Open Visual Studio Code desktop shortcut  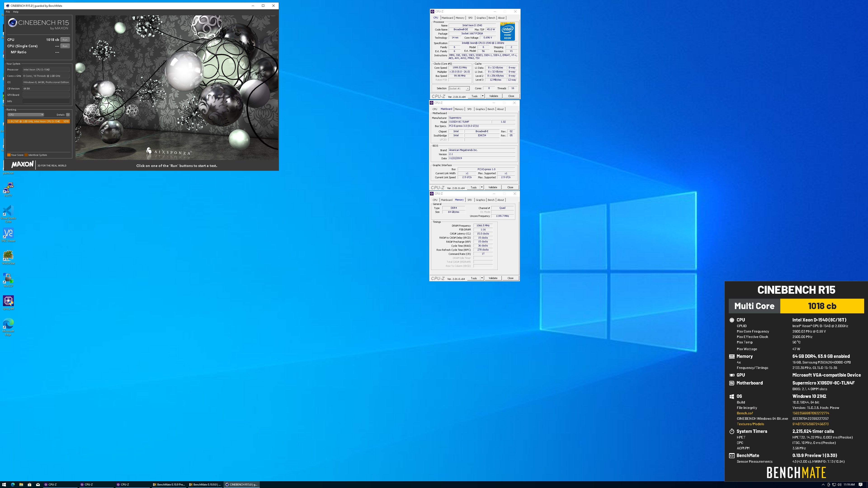(x=8, y=214)
